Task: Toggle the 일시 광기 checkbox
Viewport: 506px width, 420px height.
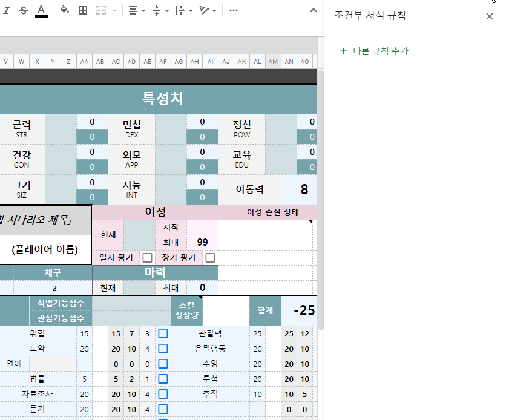Action: pos(147,258)
